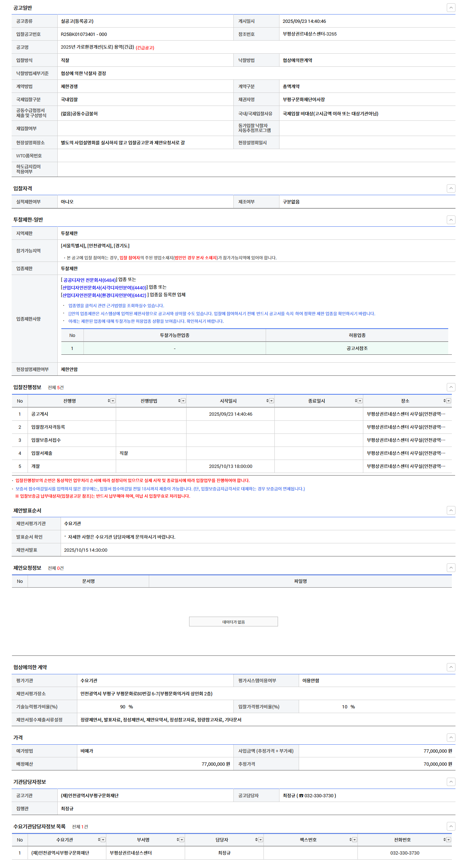This screenshot has height=868, width=470.
Task: Click the 산업디자인전문회사(환경디자인분야)(4442) link
Action: [x=104, y=295]
